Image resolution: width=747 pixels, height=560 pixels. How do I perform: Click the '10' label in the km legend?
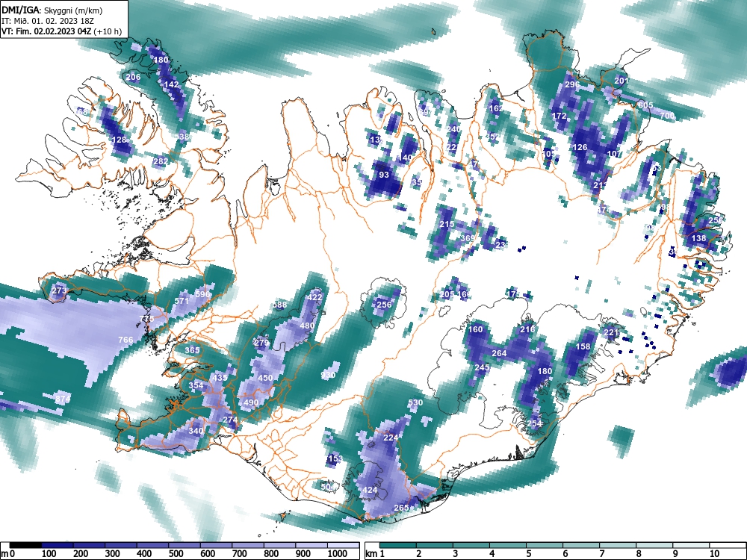tap(713, 554)
